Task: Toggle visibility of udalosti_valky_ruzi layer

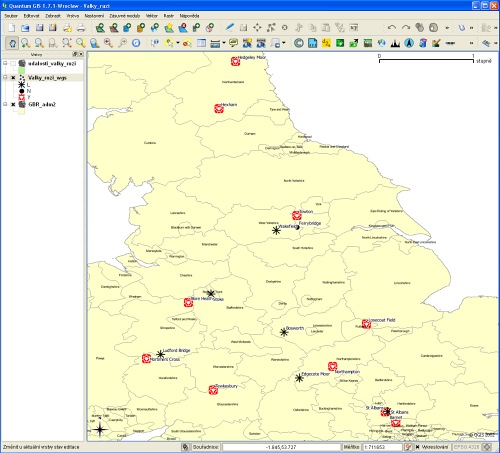Action: (13, 63)
